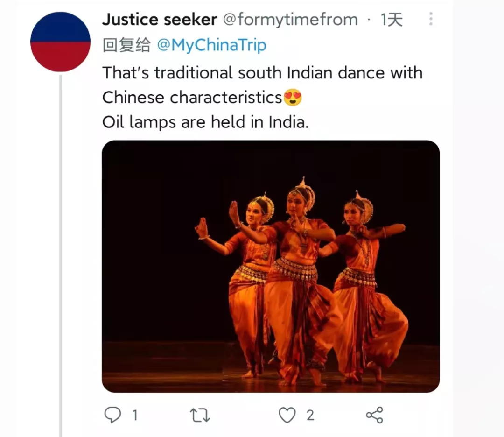Reply to the Justice seeker tweet
504x437 pixels.
coord(112,415)
